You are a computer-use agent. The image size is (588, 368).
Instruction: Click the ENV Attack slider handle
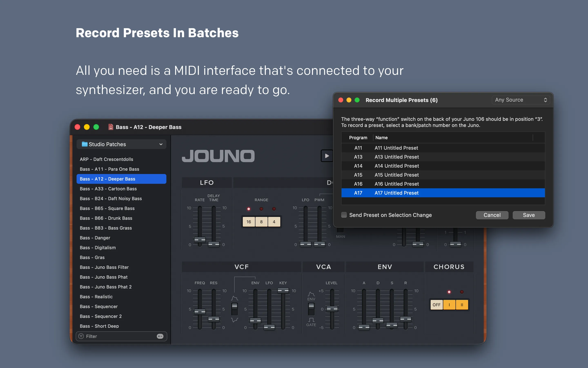click(364, 328)
